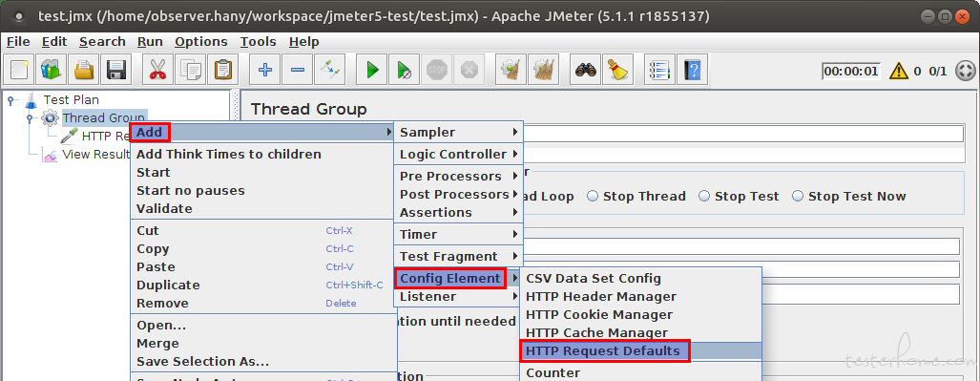The width and height of the screenshot is (980, 381).
Task: Select CSV Data Set Config entry
Action: point(640,279)
